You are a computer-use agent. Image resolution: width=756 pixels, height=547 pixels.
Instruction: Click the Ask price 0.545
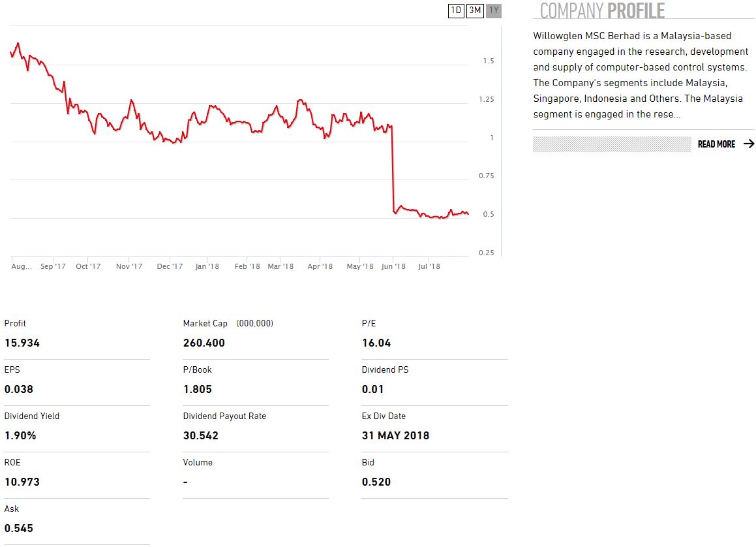19,528
